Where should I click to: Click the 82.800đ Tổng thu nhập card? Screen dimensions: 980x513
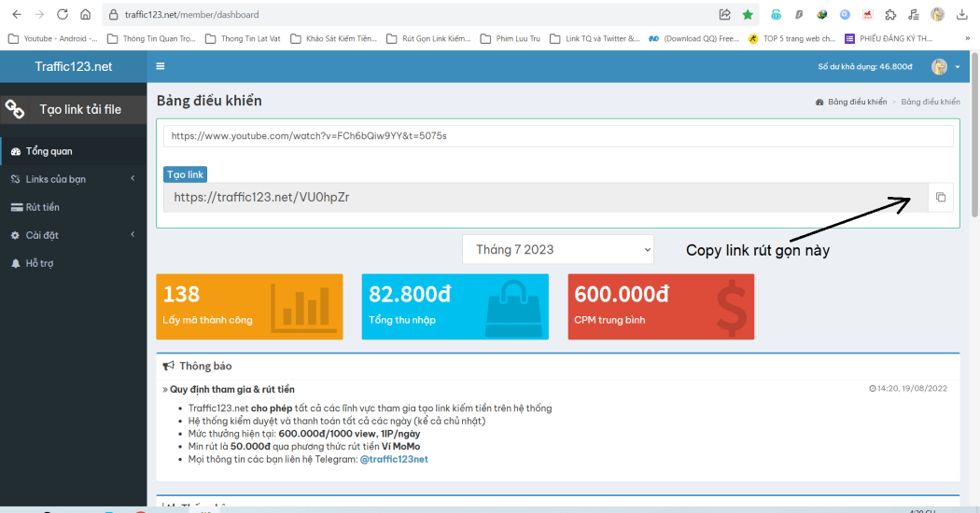pos(455,307)
